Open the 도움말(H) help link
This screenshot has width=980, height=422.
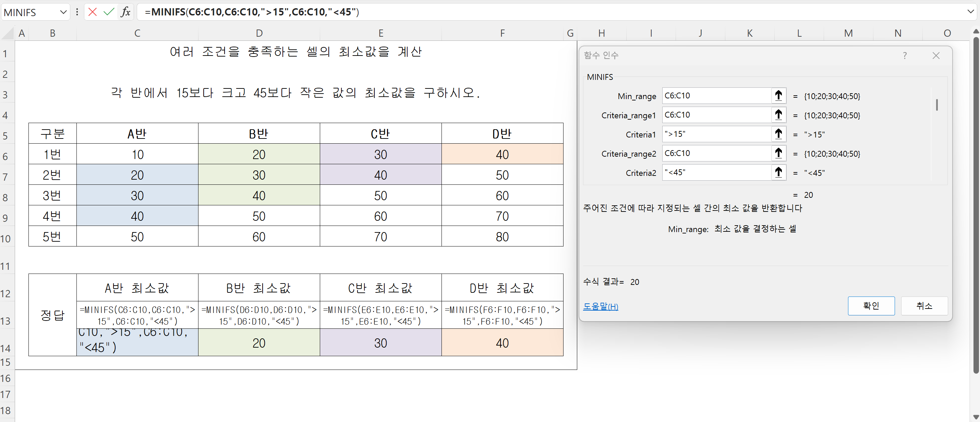tap(600, 306)
